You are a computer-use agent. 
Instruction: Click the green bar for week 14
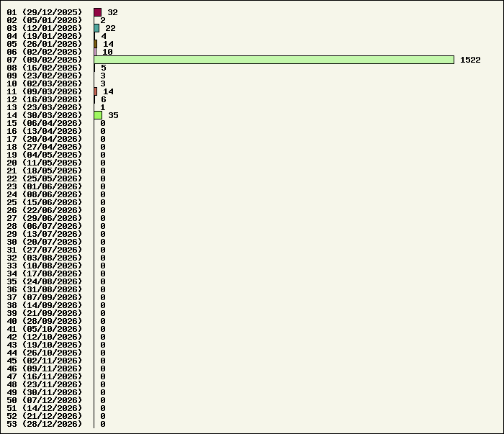[x=98, y=115]
